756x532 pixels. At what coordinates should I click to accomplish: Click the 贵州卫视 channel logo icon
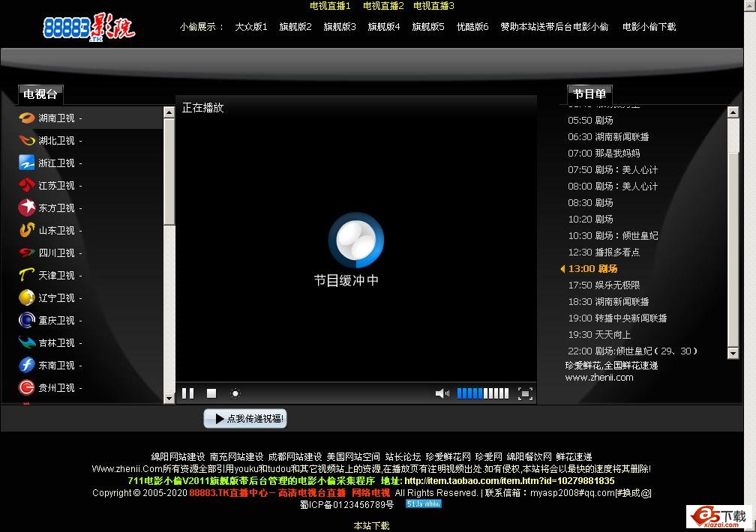[26, 387]
